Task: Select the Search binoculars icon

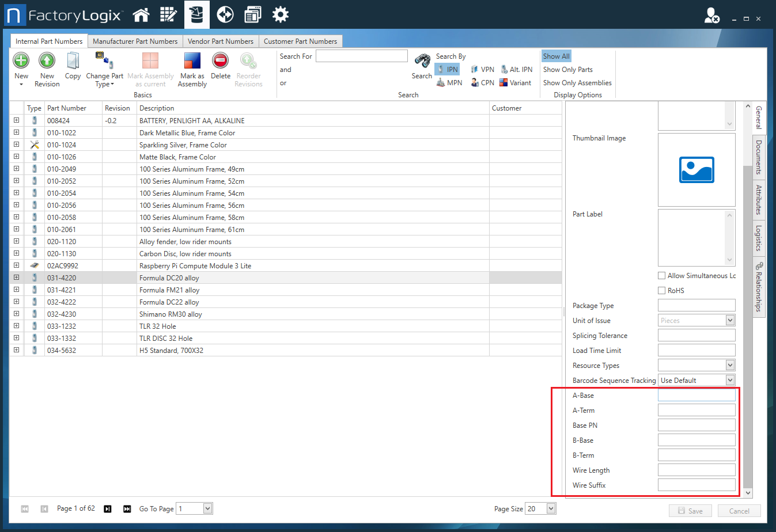Action: click(422, 60)
